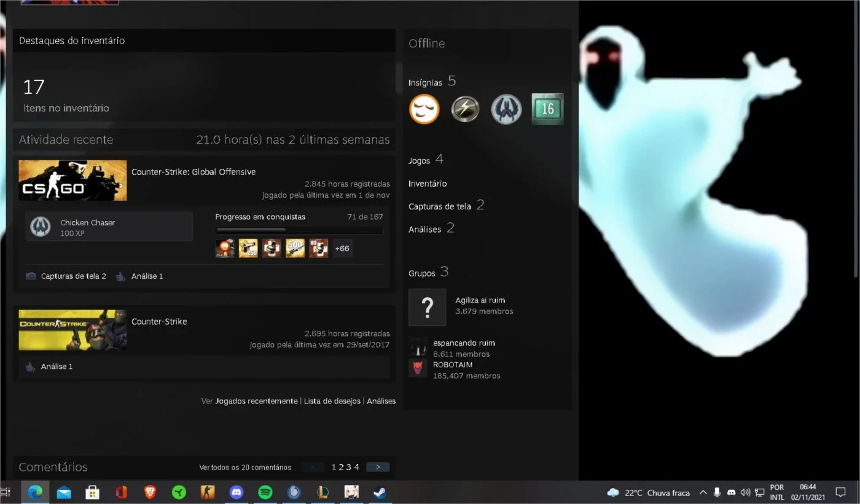Switch POR INTL keyboard language indicator

777,492
